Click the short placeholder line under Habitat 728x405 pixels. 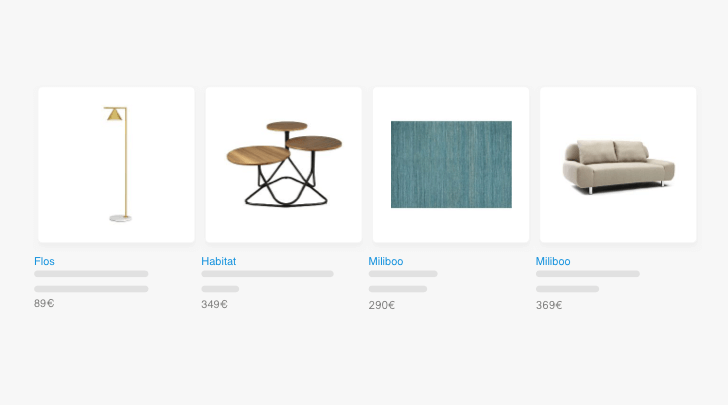220,289
